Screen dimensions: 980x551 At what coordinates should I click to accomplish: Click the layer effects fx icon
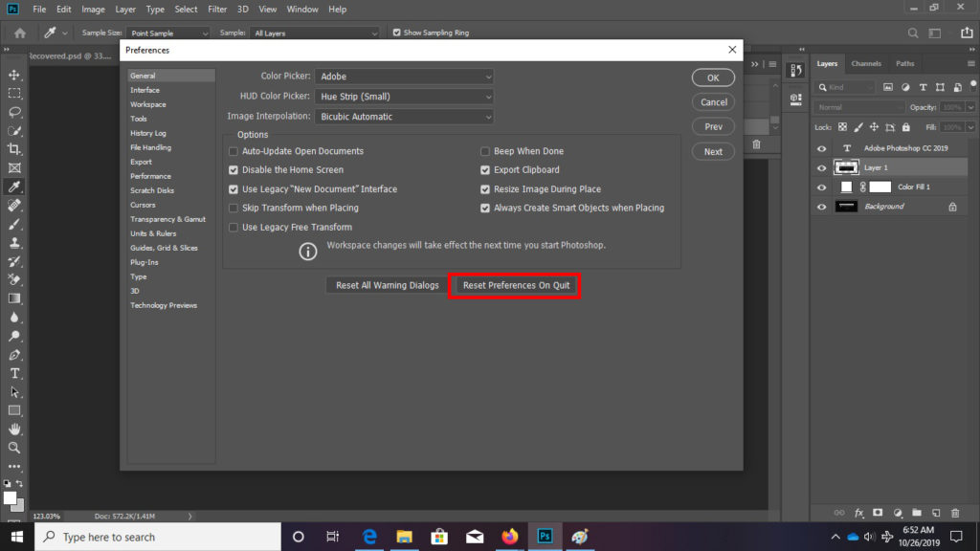[x=858, y=513]
